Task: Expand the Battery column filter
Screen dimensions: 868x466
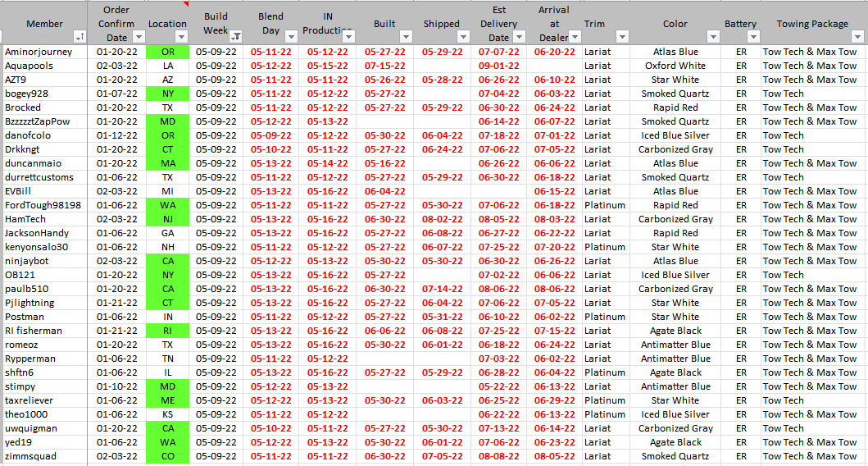Action: (752, 37)
